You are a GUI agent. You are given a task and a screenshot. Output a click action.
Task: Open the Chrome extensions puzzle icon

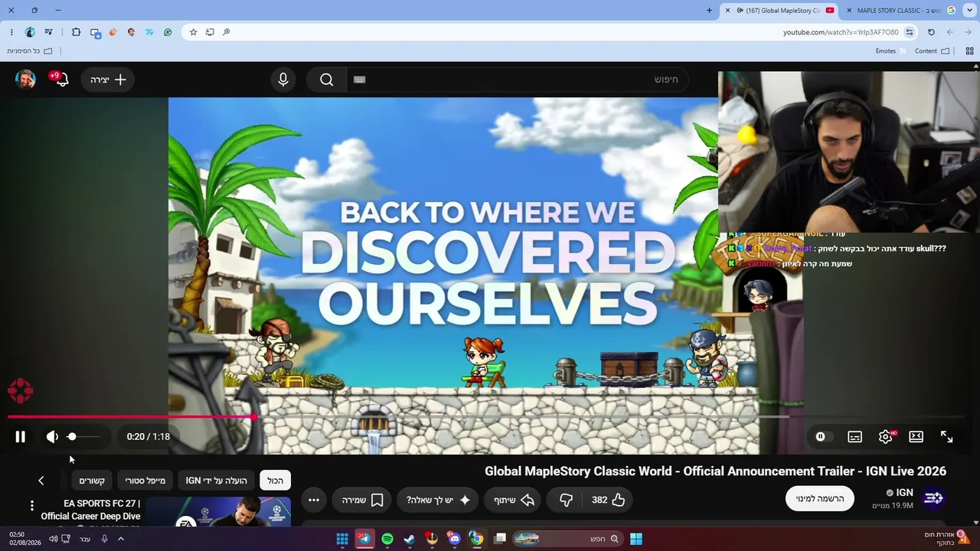76,32
